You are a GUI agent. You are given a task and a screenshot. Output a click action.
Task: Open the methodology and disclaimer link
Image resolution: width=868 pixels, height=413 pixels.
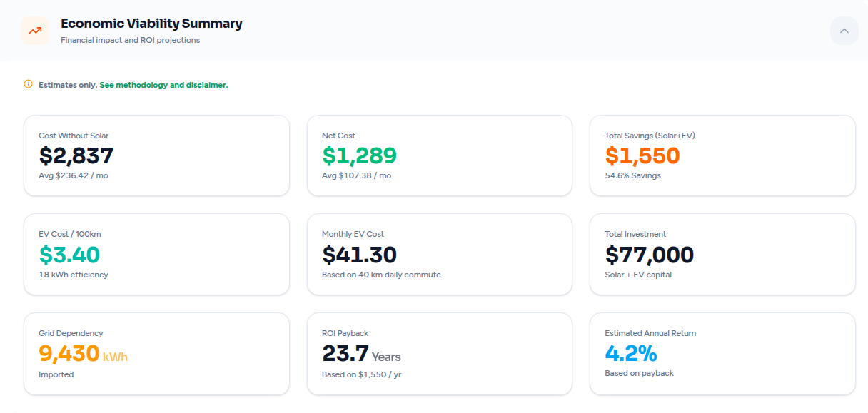163,85
